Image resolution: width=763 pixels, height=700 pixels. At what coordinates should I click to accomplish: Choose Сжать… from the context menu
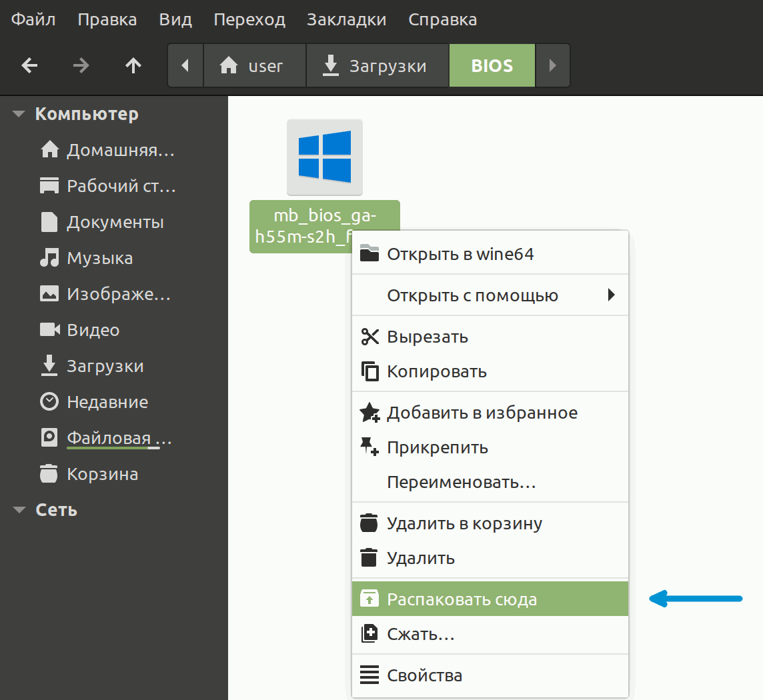(490, 634)
